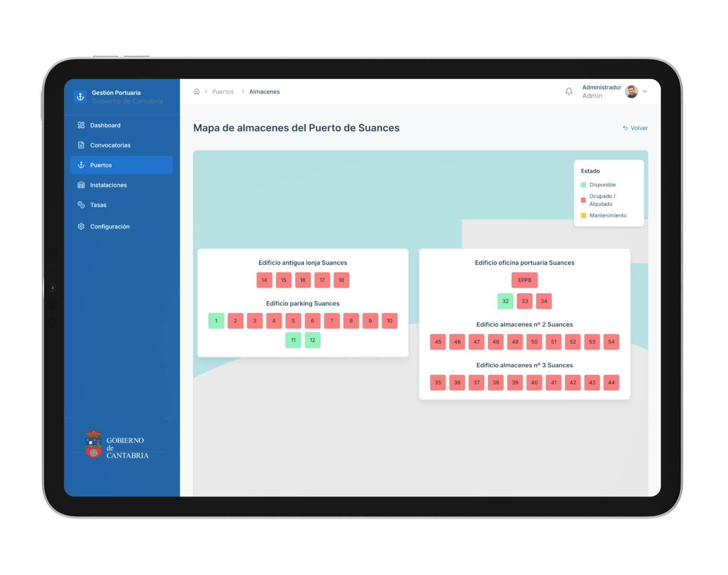
Task: Click the Convocatorias document icon
Action: pos(81,145)
